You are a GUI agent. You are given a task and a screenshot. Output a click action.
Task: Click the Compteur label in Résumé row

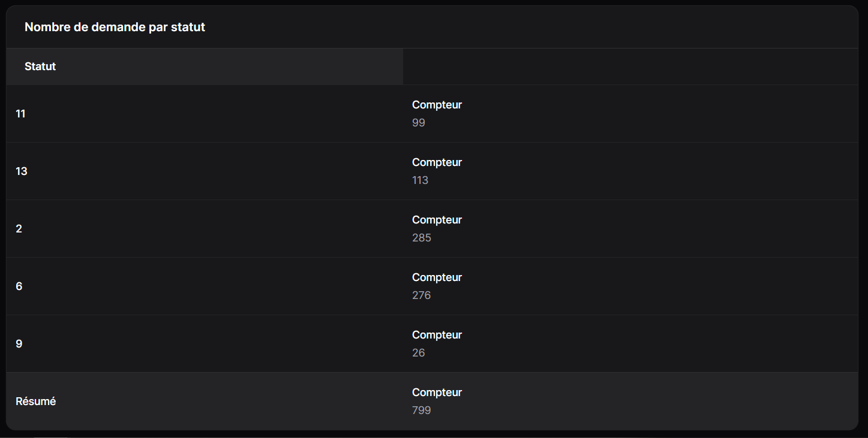coord(437,392)
